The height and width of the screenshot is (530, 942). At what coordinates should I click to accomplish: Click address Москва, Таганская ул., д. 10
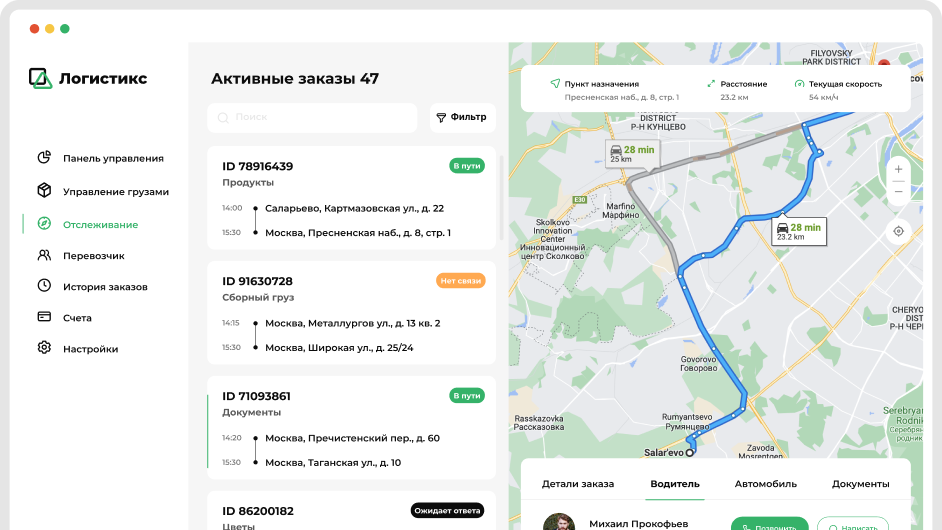(x=333, y=463)
